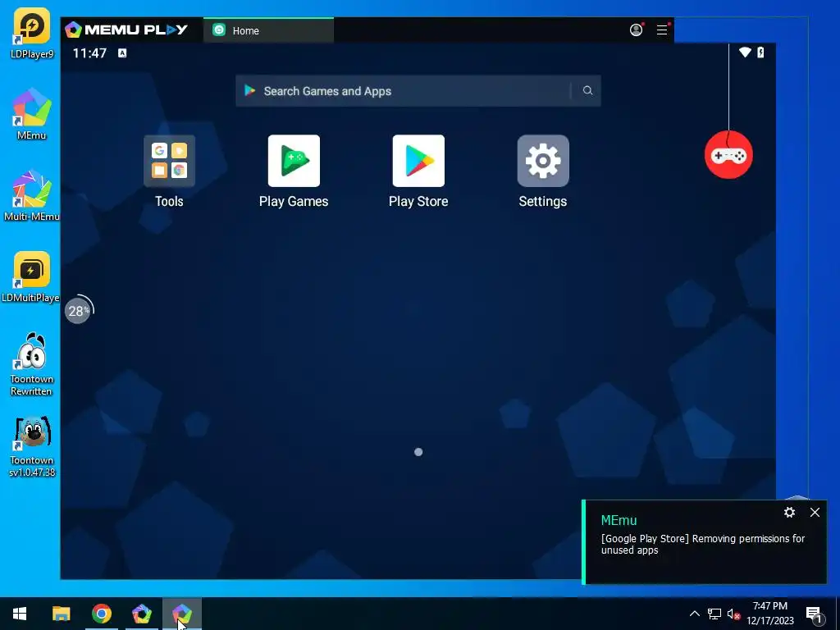This screenshot has height=630, width=840.
Task: Focus the Search Games and Apps field
Action: tap(418, 90)
